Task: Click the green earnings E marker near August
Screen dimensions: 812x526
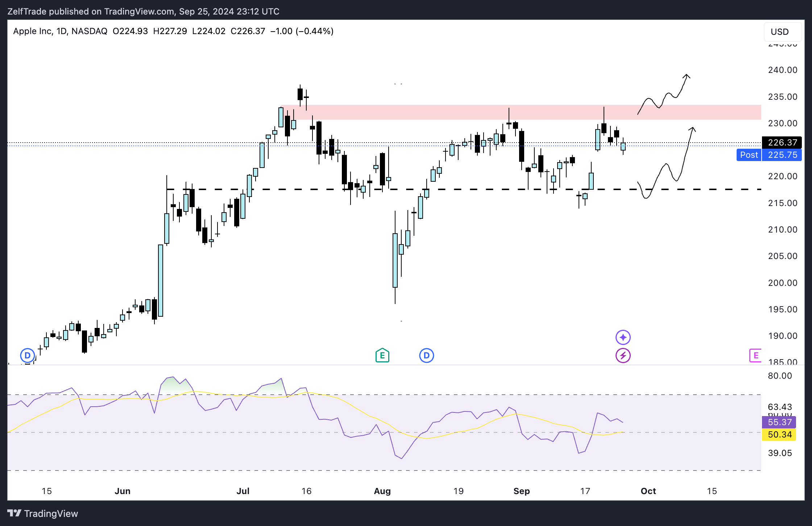Action: click(x=382, y=356)
